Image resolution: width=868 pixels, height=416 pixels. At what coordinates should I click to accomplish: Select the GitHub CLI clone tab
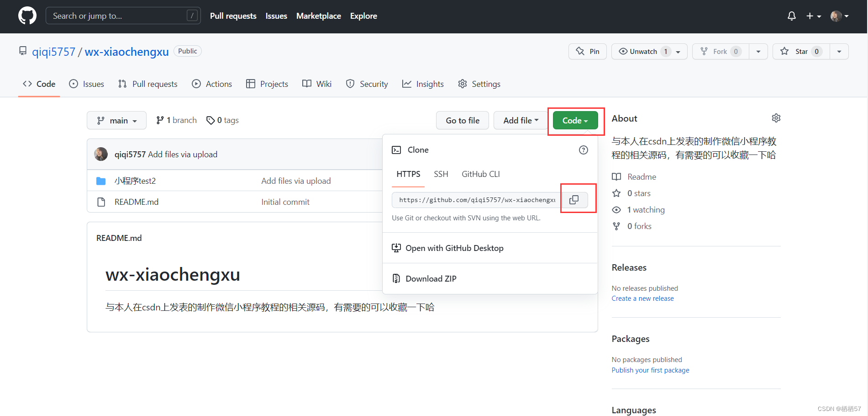(481, 174)
